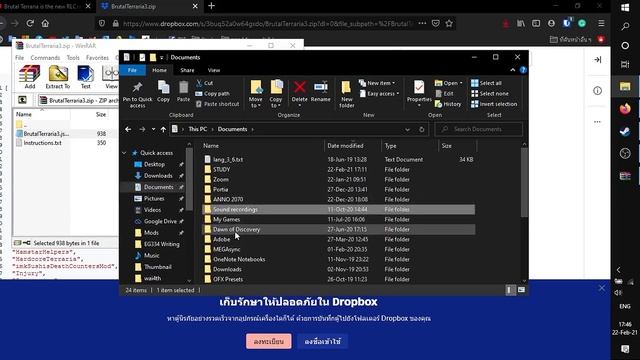
Task: Click the Paste ribbon icon
Action: tap(183, 91)
